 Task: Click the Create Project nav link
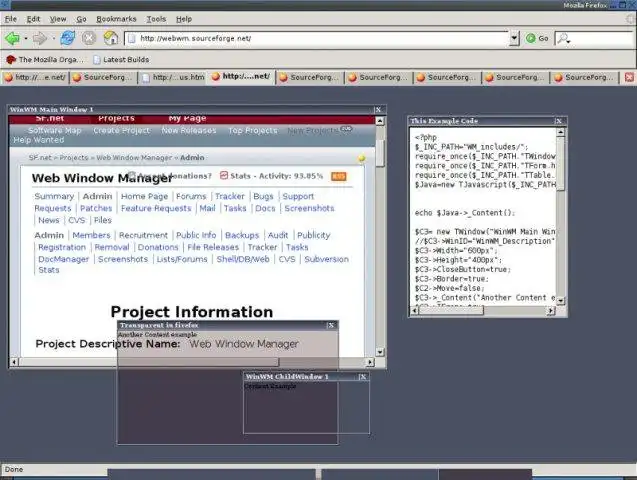[121, 131]
